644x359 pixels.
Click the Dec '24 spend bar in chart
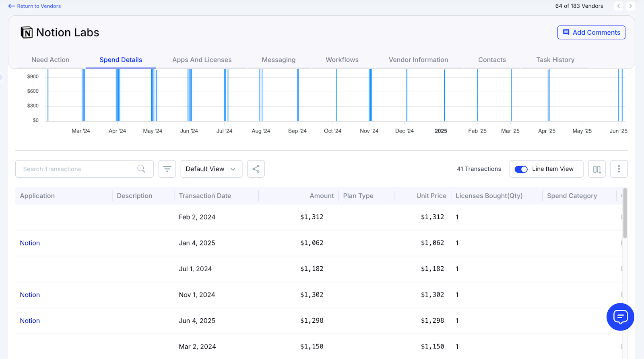(x=407, y=95)
